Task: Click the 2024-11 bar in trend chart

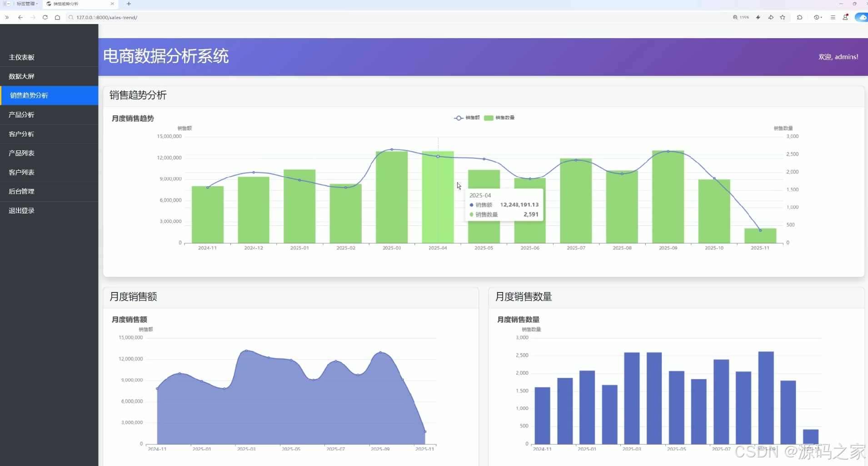Action: pos(208,214)
